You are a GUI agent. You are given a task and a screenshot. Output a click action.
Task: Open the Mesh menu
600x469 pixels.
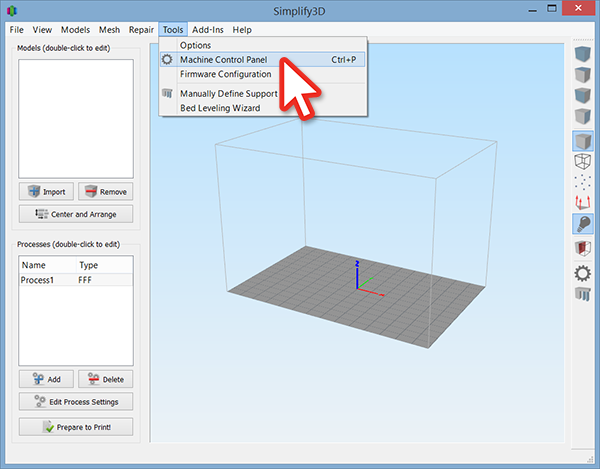click(x=109, y=29)
